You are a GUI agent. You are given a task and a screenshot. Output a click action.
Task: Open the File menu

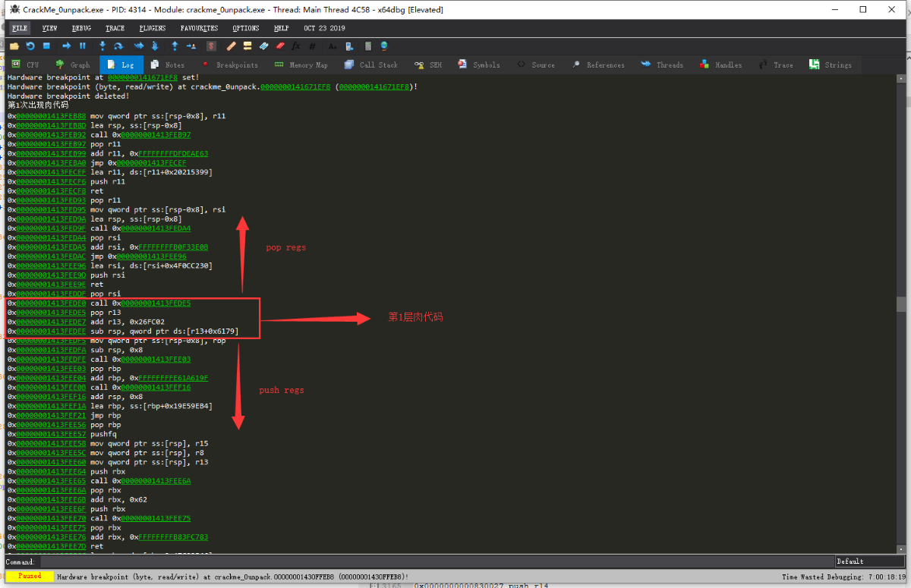click(x=20, y=28)
